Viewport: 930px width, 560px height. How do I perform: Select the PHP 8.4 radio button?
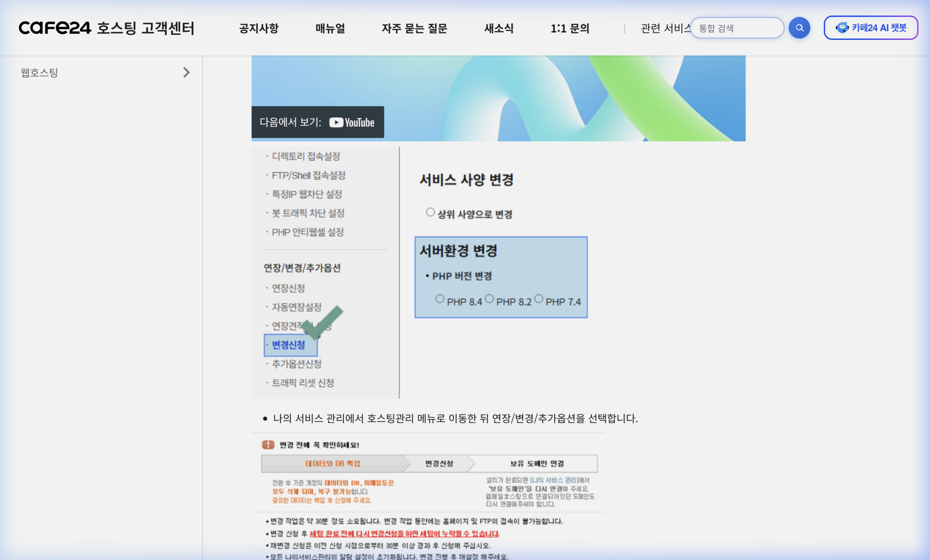440,299
